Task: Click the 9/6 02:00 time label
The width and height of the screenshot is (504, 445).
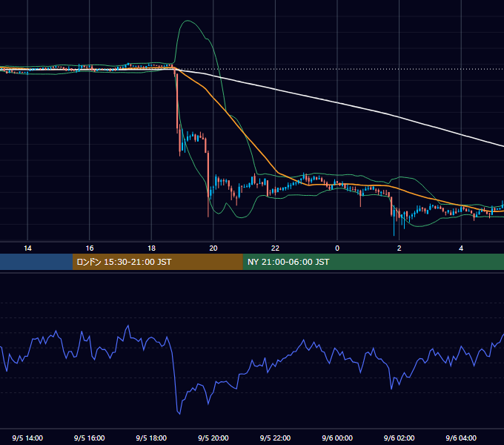Action: click(399, 438)
